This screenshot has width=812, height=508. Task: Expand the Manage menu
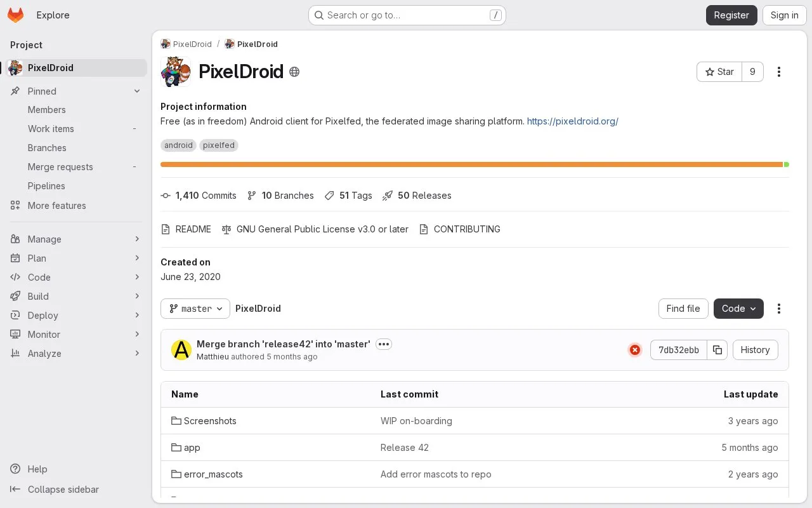coord(76,239)
